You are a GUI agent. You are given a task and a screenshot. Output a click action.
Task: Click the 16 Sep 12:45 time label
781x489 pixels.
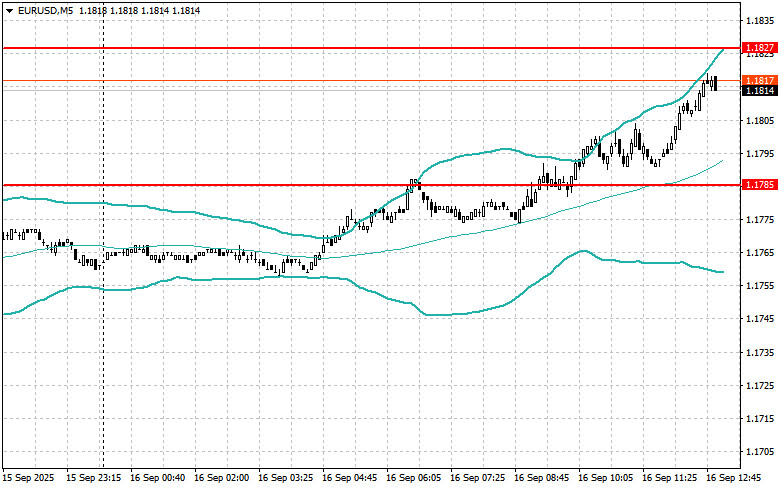pyautogui.click(x=733, y=478)
